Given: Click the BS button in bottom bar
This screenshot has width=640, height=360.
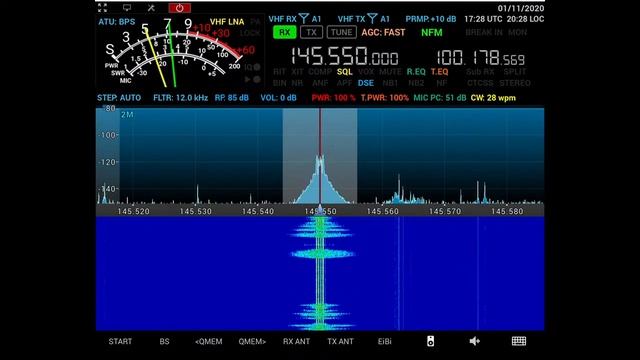Looking at the screenshot, I should [x=164, y=341].
